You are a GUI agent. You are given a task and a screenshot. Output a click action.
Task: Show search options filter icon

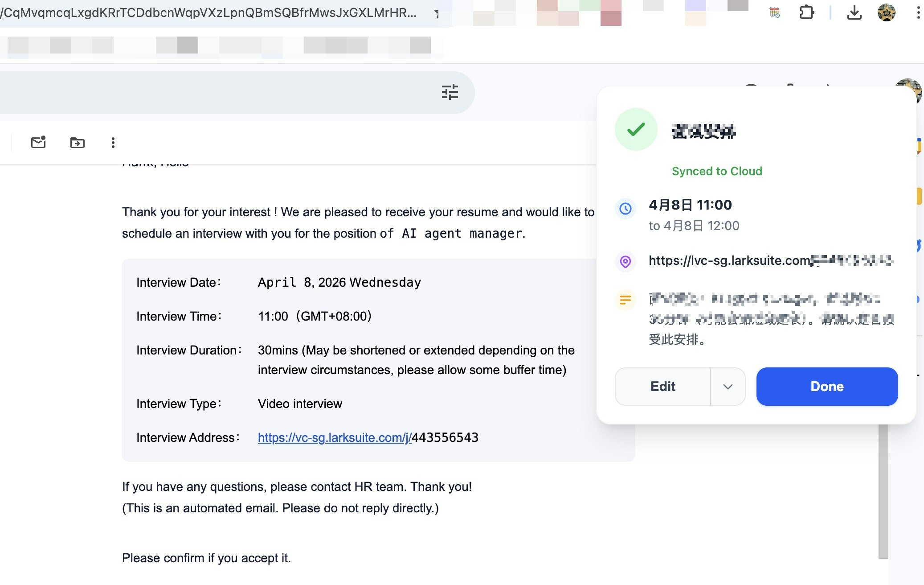450,92
